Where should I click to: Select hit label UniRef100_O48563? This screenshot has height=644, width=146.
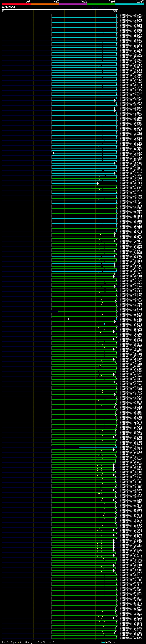pos(131,32)
